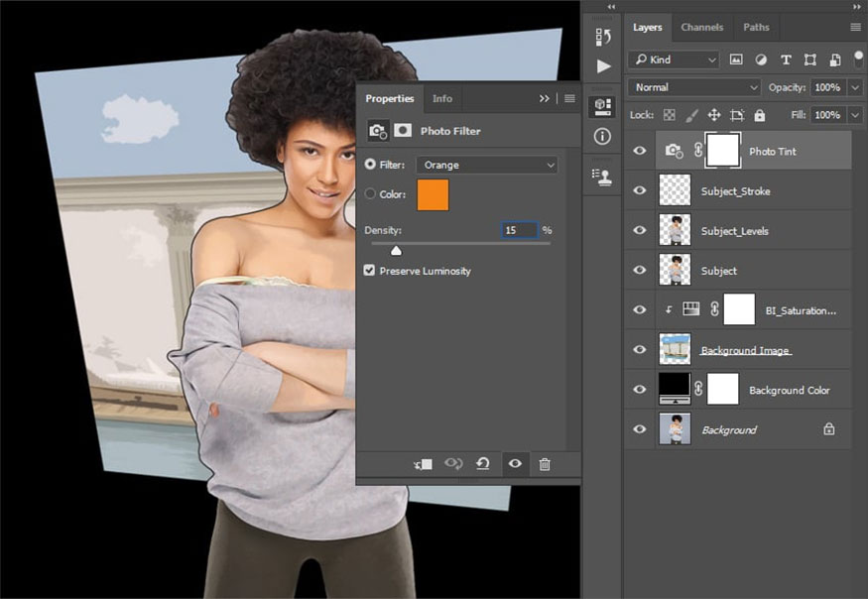
Task: Click the lock all padlock icon
Action: (x=760, y=115)
